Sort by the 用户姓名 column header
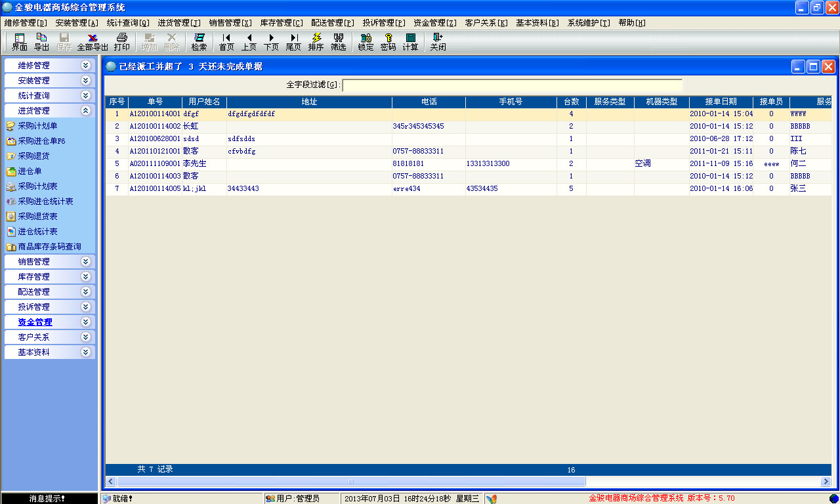Screen dimensions: 840x504 click(x=204, y=102)
